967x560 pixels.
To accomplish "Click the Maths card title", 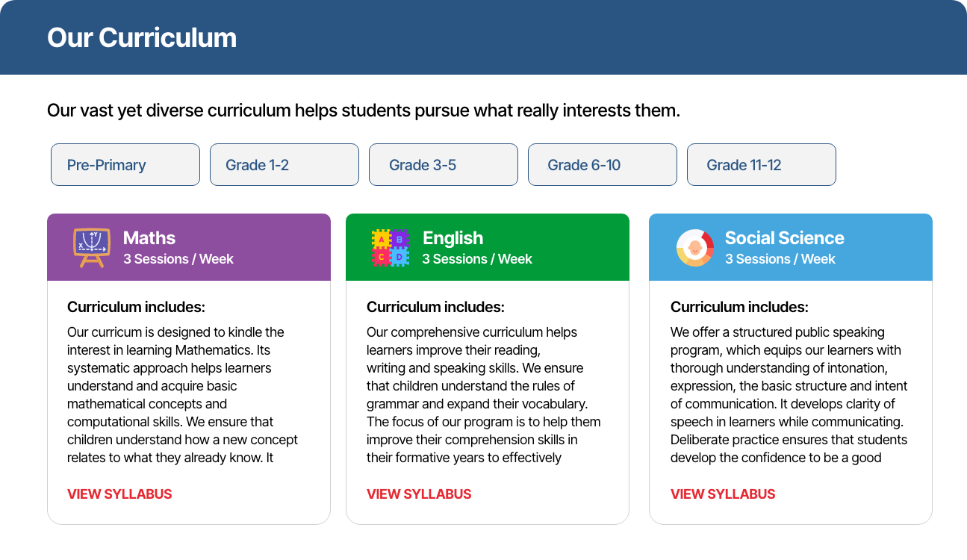I will [149, 238].
